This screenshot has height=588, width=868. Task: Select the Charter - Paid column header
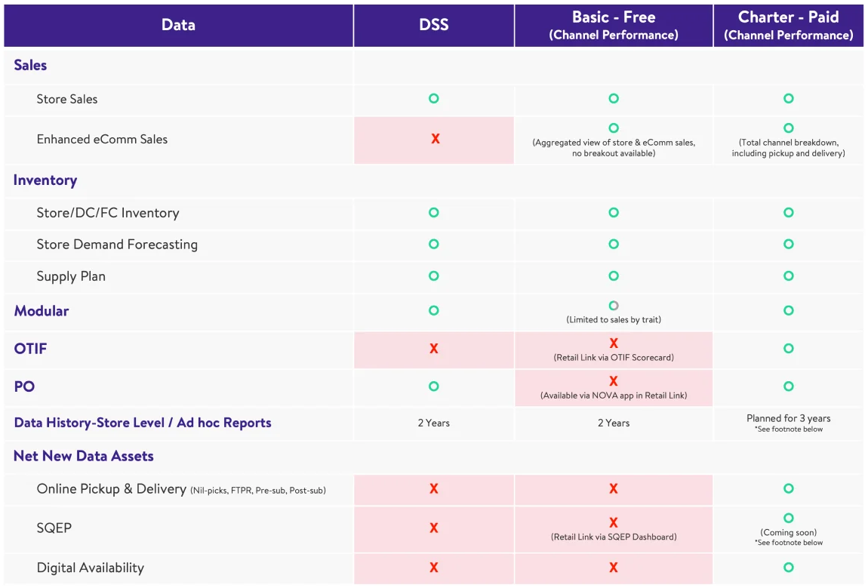pos(788,25)
